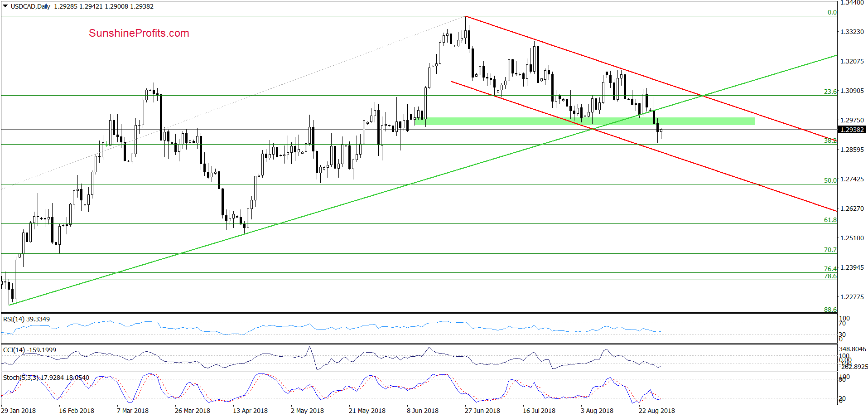Select the Stoch(5,3,3) indicator label
Viewport: 868px width, 417px height.
pyautogui.click(x=46, y=378)
